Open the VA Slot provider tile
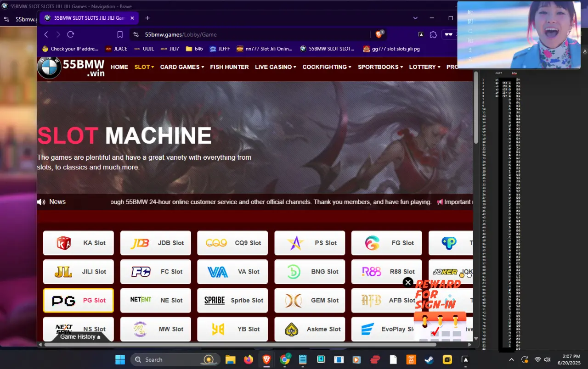588x369 pixels. point(232,272)
